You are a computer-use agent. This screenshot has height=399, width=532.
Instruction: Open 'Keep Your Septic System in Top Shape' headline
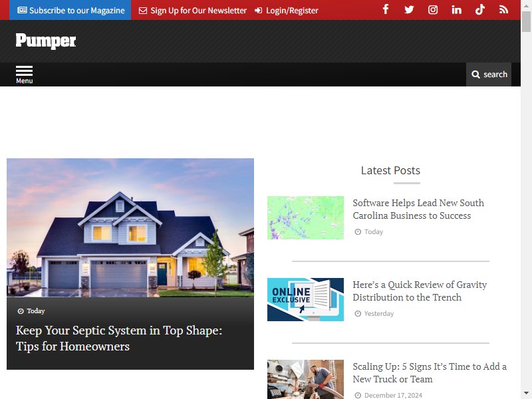119,338
